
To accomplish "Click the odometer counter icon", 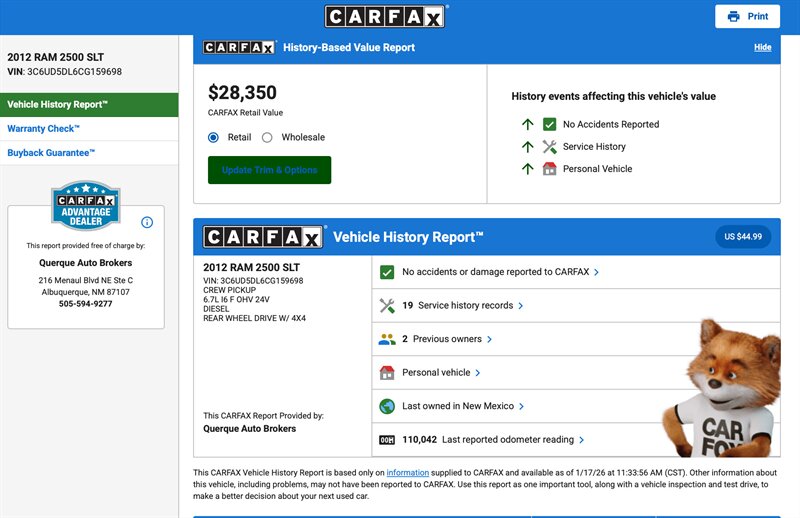I will 387,440.
